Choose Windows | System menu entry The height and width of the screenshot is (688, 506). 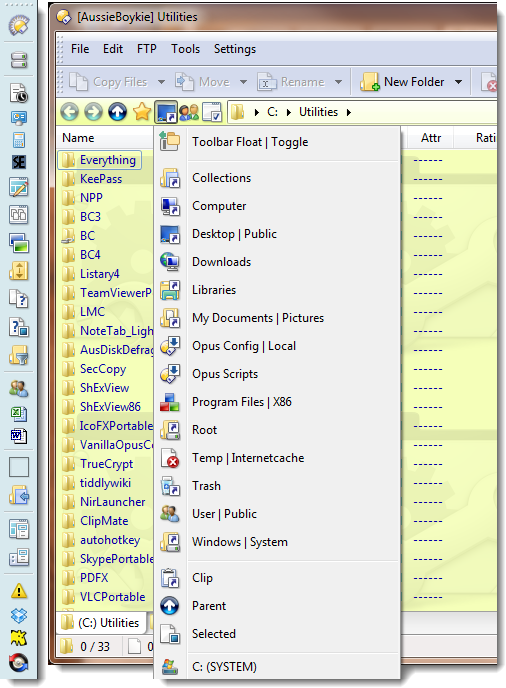(278, 542)
